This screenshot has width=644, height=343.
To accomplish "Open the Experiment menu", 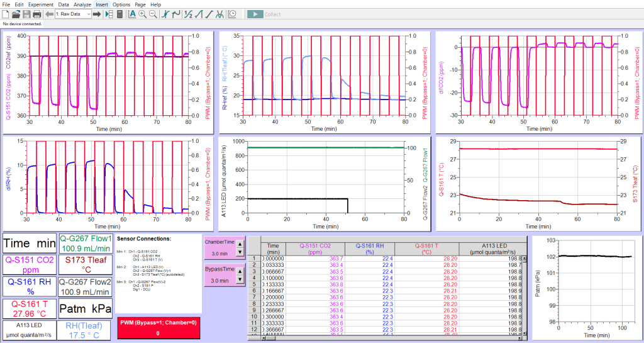I will (40, 4).
